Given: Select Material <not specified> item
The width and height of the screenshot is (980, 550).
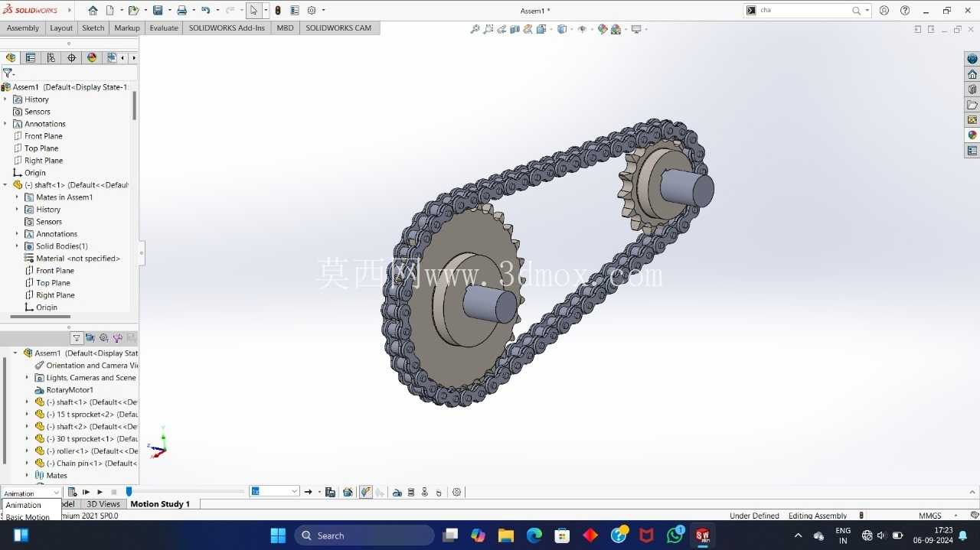Looking at the screenshot, I should [x=72, y=259].
